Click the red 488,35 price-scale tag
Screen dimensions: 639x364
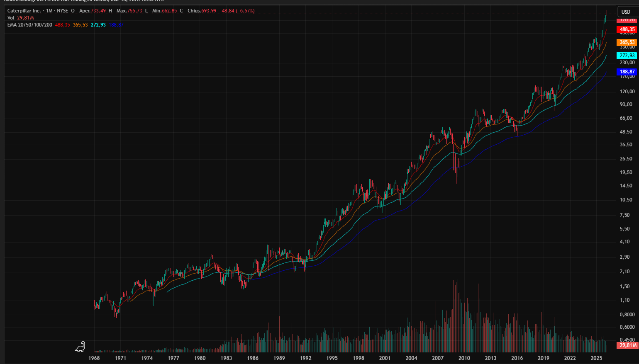tap(627, 29)
